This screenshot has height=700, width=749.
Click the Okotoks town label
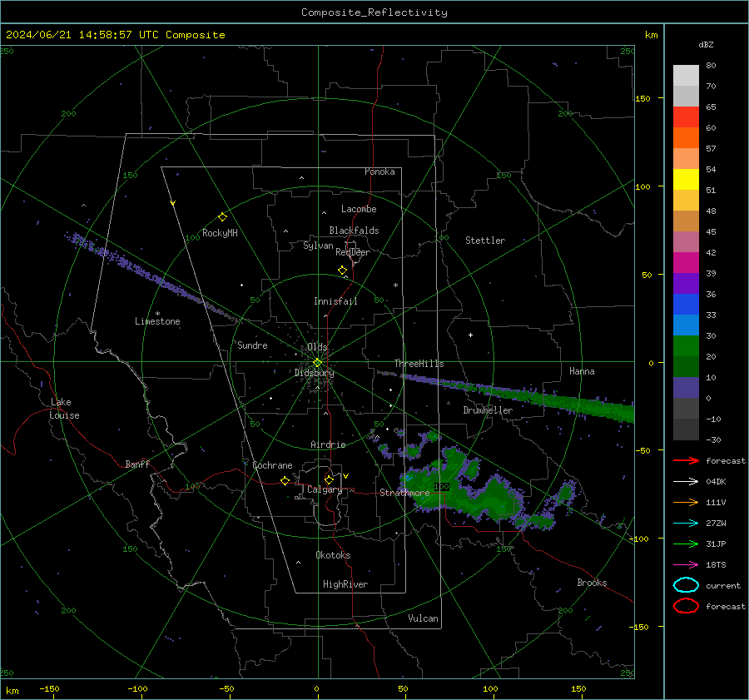click(333, 554)
